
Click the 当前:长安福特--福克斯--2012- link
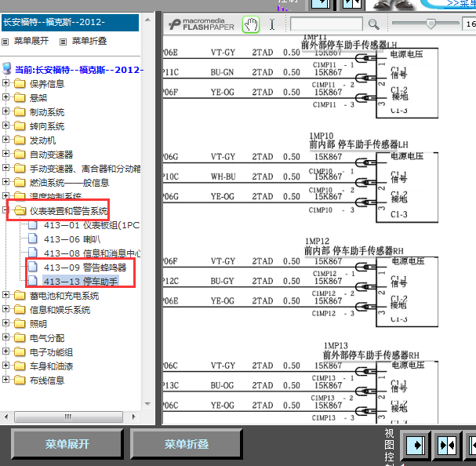click(x=79, y=70)
